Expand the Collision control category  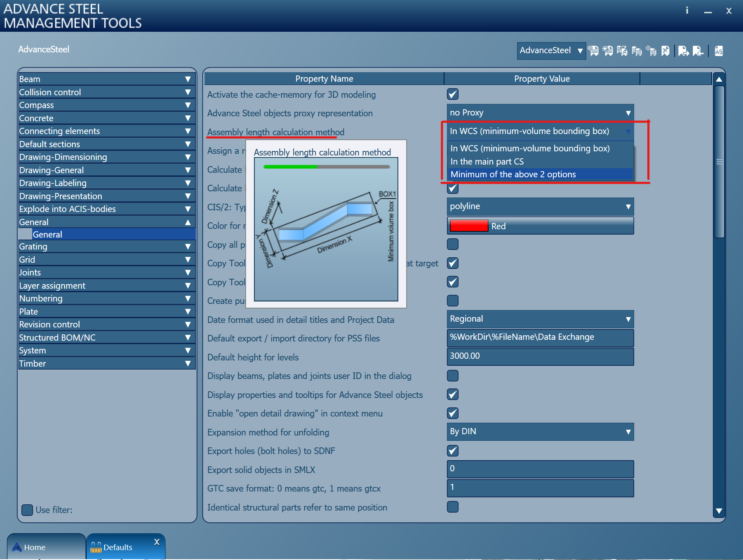tap(107, 92)
